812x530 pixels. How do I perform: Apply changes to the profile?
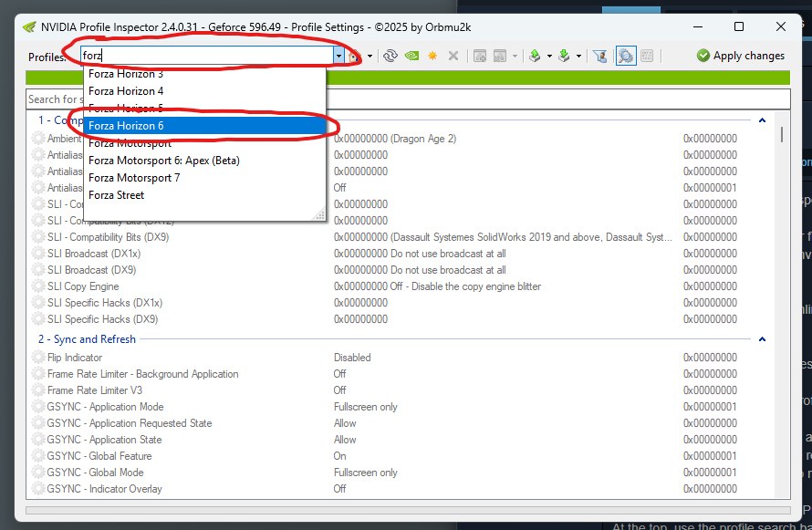(741, 56)
